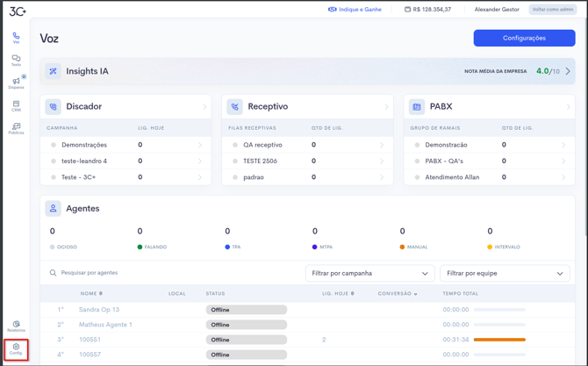
Task: Click the 3C+ logo
Action: [x=18, y=11]
